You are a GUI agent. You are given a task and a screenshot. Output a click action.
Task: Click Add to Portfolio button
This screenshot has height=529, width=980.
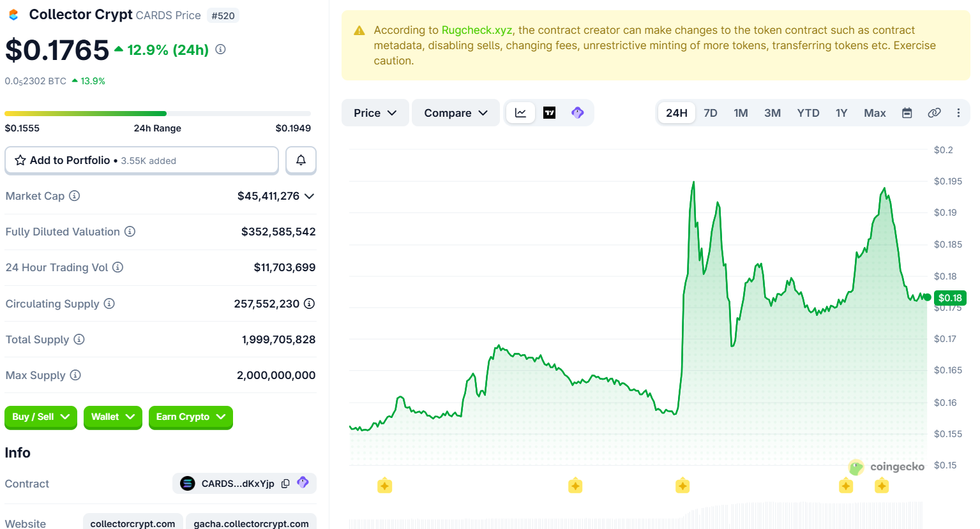(x=142, y=160)
